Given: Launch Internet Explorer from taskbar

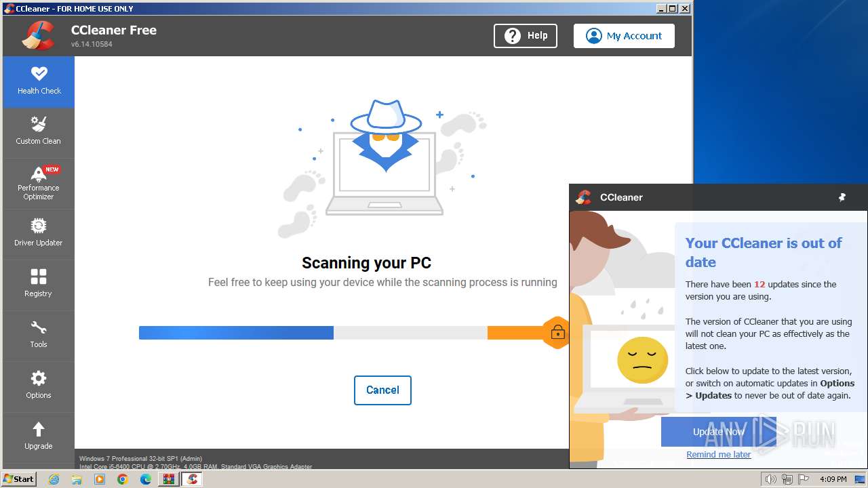Looking at the screenshot, I should 54,479.
